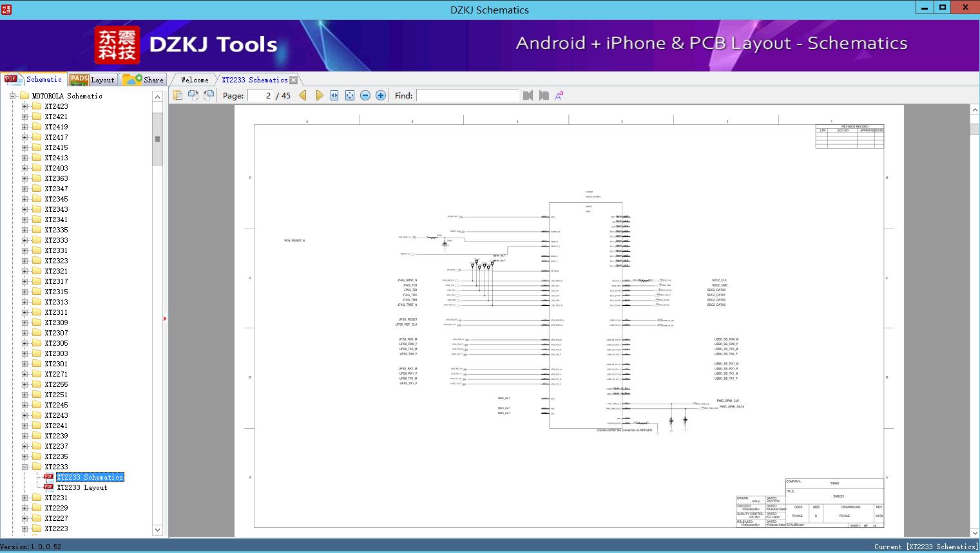980x553 pixels.
Task: Click the PDF icon of XT2233 Schematics
Action: click(x=48, y=477)
